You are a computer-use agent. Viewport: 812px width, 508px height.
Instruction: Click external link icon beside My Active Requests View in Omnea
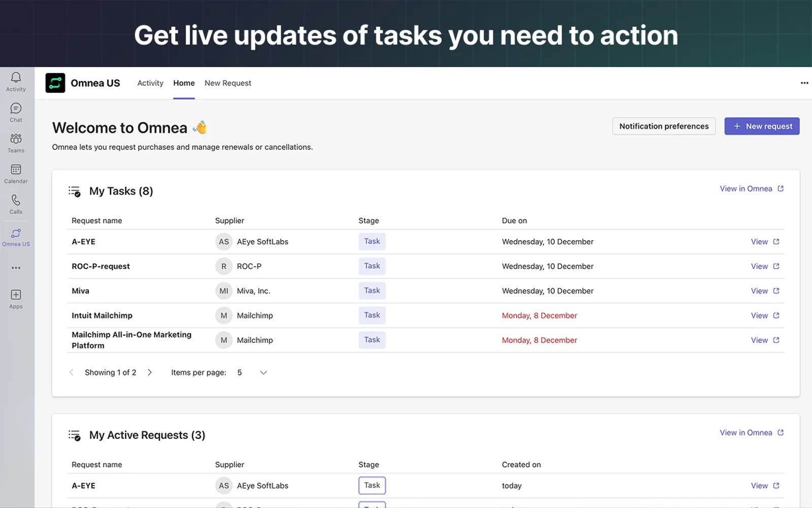point(781,432)
